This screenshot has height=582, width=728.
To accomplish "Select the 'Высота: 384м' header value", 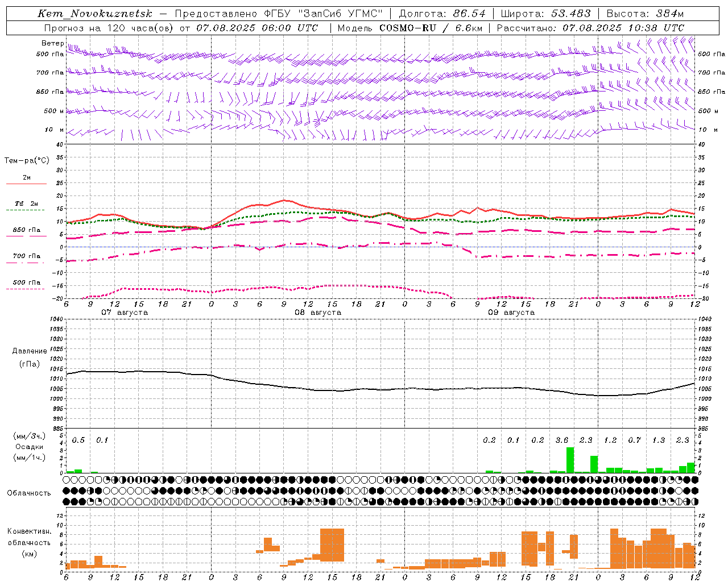I will [645, 14].
